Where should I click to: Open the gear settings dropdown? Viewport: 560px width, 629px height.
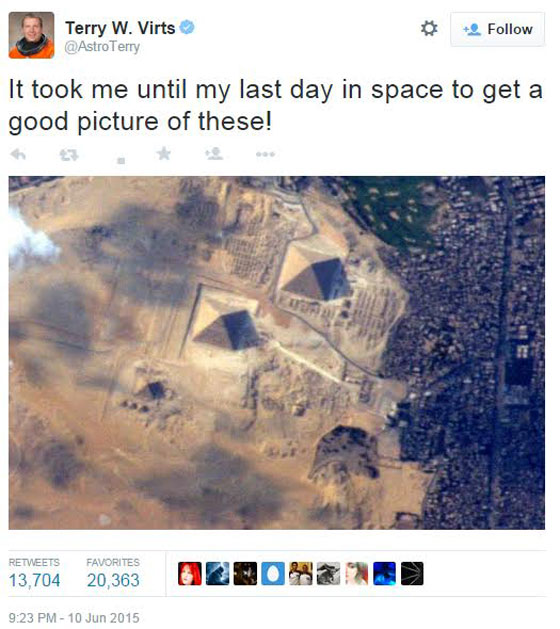[x=429, y=28]
